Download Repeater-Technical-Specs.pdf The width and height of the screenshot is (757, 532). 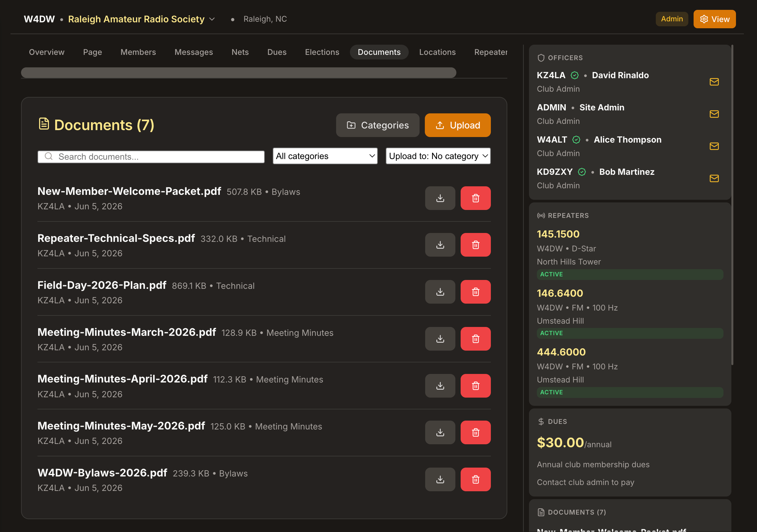coord(440,245)
